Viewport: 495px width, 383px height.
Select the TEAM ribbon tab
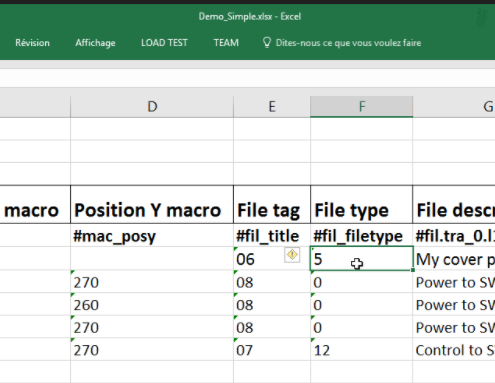click(x=226, y=43)
